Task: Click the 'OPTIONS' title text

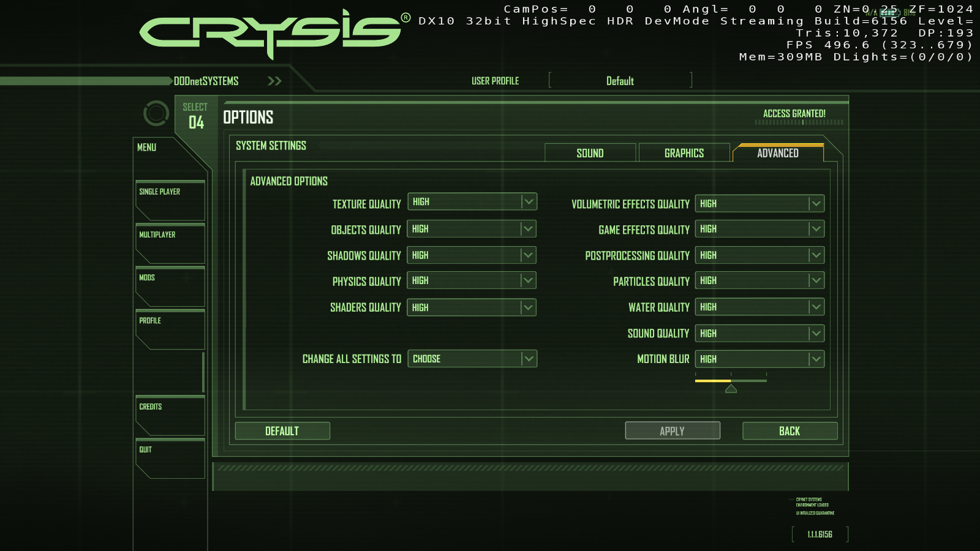Action: 248,118
